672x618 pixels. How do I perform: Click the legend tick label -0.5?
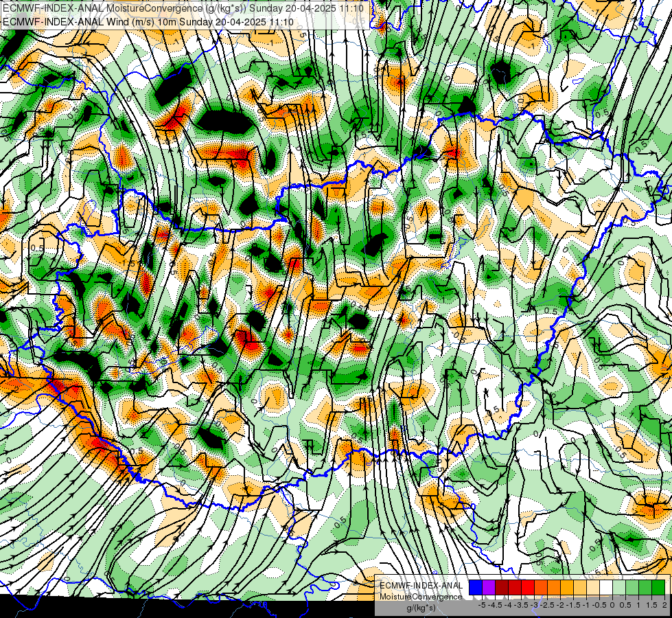click(x=599, y=605)
